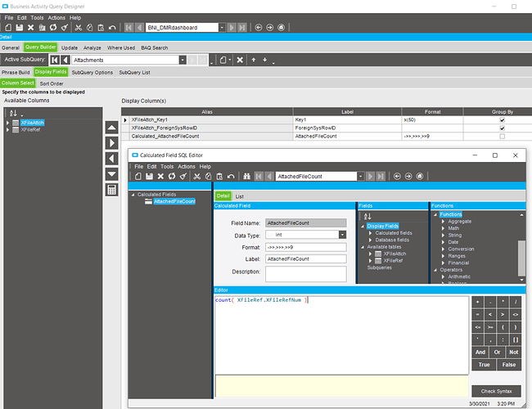Screen dimensions: 532x409
Task: Delete the active subquery with X icon
Action: coord(240,60)
